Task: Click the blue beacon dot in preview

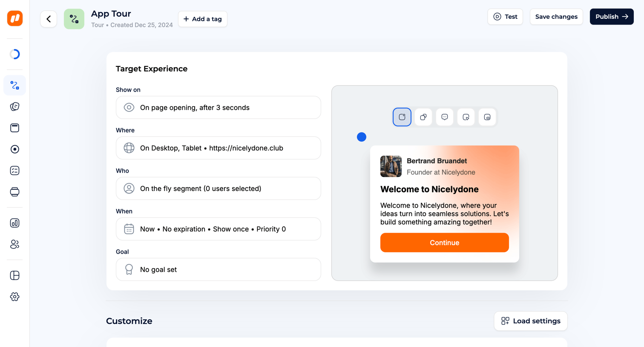Action: [362, 137]
